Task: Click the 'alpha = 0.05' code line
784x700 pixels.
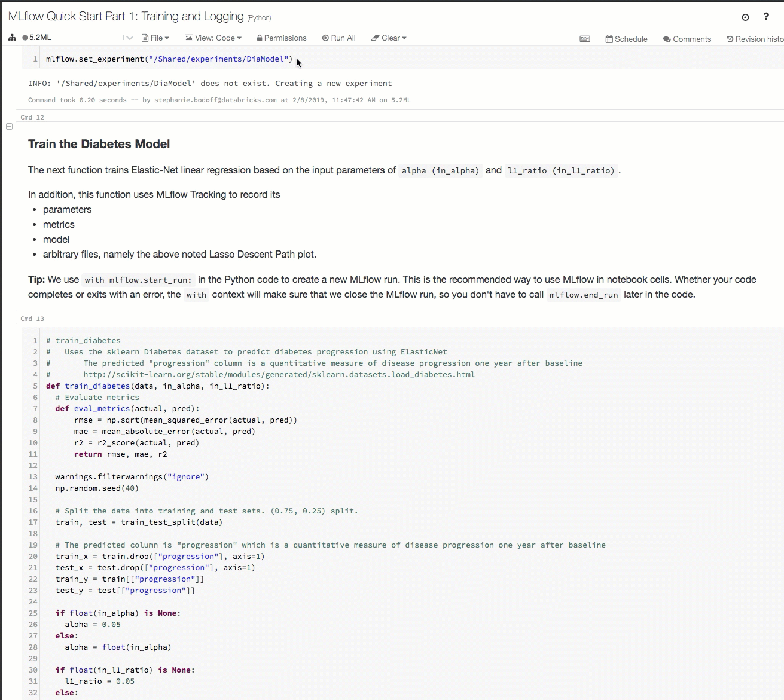Action: pos(93,625)
